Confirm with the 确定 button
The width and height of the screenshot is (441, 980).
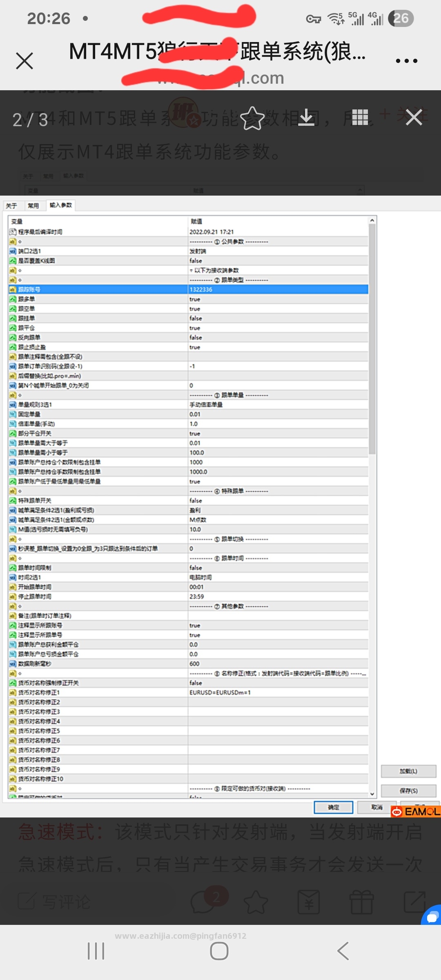pos(333,807)
